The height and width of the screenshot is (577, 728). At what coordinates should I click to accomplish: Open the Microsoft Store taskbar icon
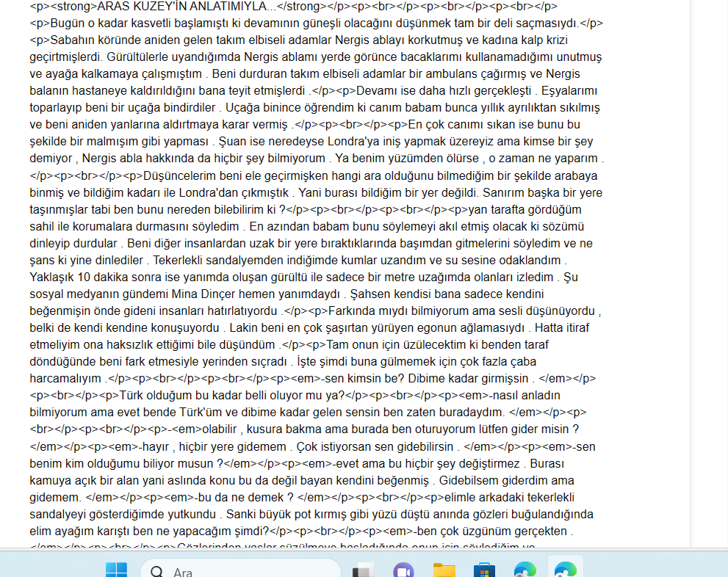click(x=484, y=570)
